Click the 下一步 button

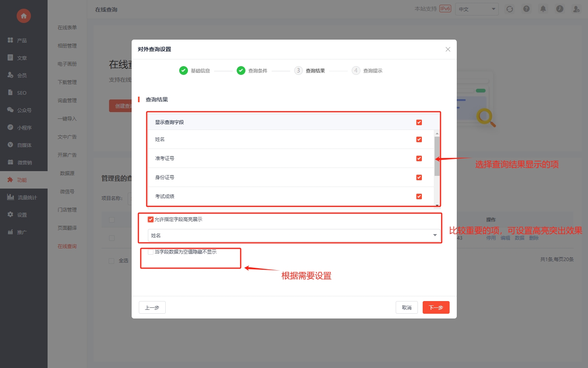coord(436,307)
